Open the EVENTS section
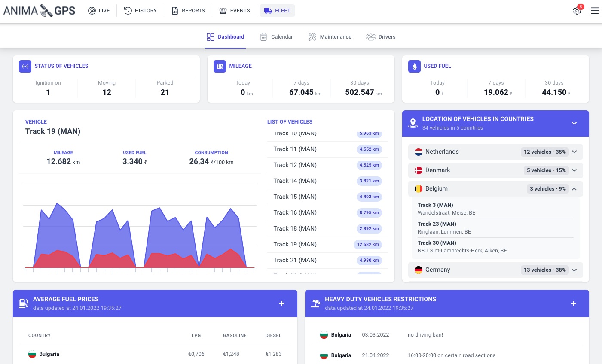 pos(234,10)
